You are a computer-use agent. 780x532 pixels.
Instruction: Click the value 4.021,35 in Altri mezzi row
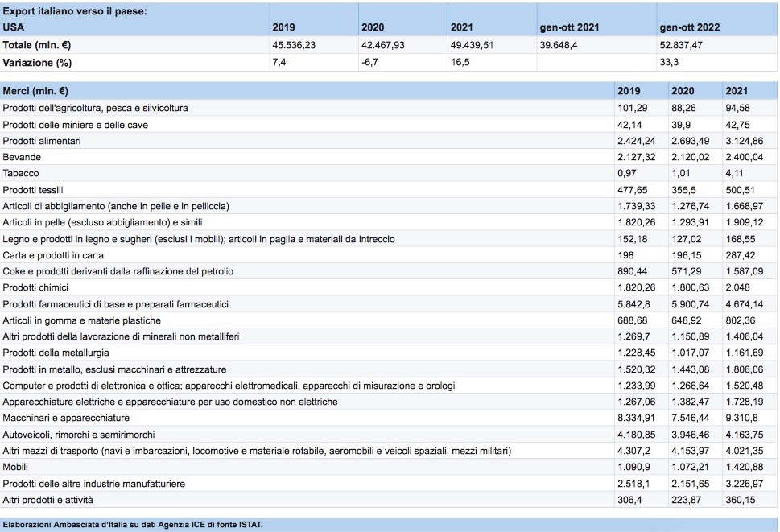tap(745, 451)
